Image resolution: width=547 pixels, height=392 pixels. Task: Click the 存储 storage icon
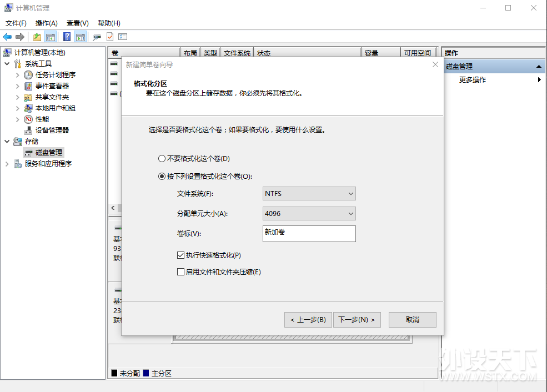point(18,142)
